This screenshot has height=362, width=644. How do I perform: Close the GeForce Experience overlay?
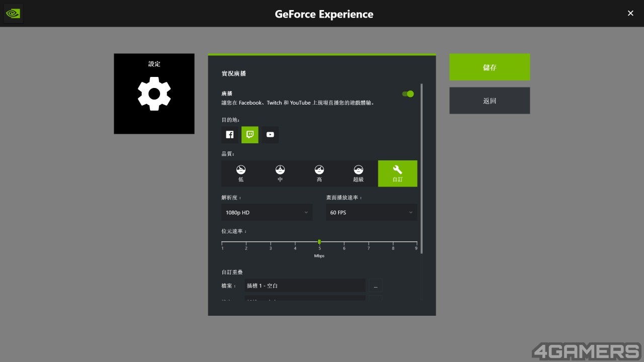[630, 14]
